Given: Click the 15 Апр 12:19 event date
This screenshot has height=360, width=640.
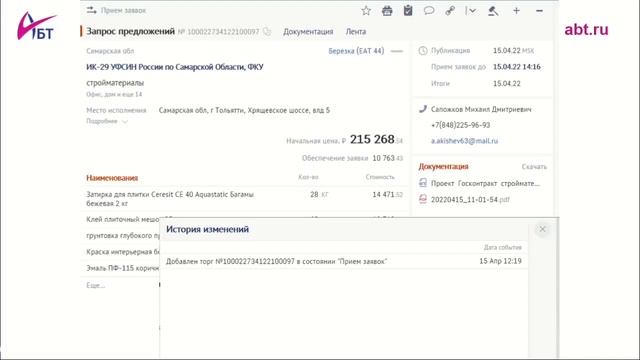Looking at the screenshot, I should (500, 261).
